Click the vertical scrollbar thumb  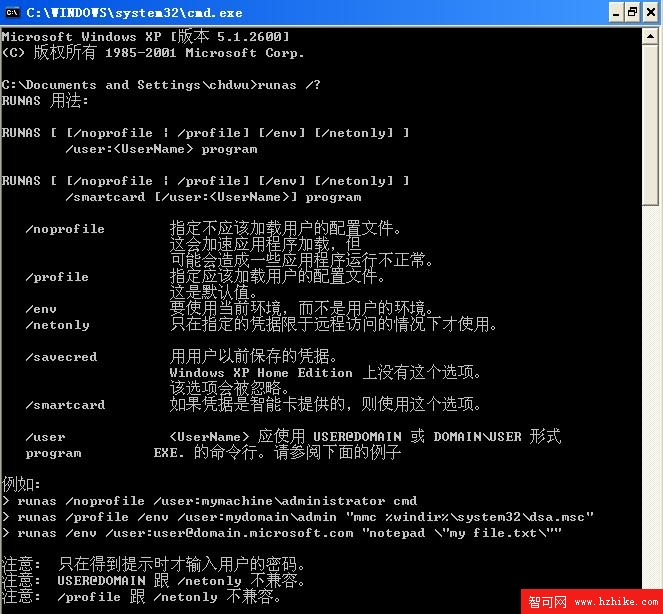point(650,125)
